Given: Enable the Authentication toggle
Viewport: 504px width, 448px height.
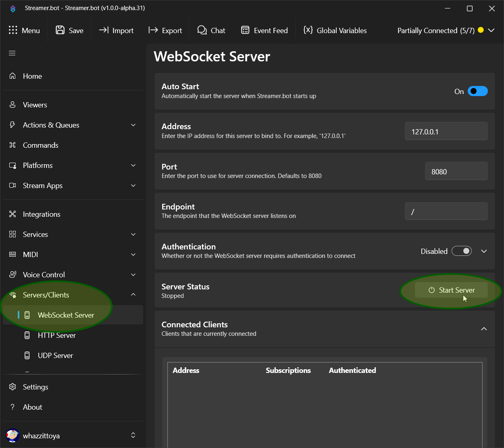Looking at the screenshot, I should click(x=462, y=251).
